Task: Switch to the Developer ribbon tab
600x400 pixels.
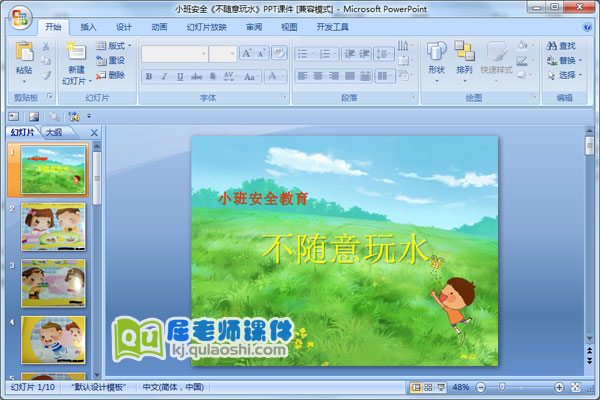Action: [x=332, y=27]
